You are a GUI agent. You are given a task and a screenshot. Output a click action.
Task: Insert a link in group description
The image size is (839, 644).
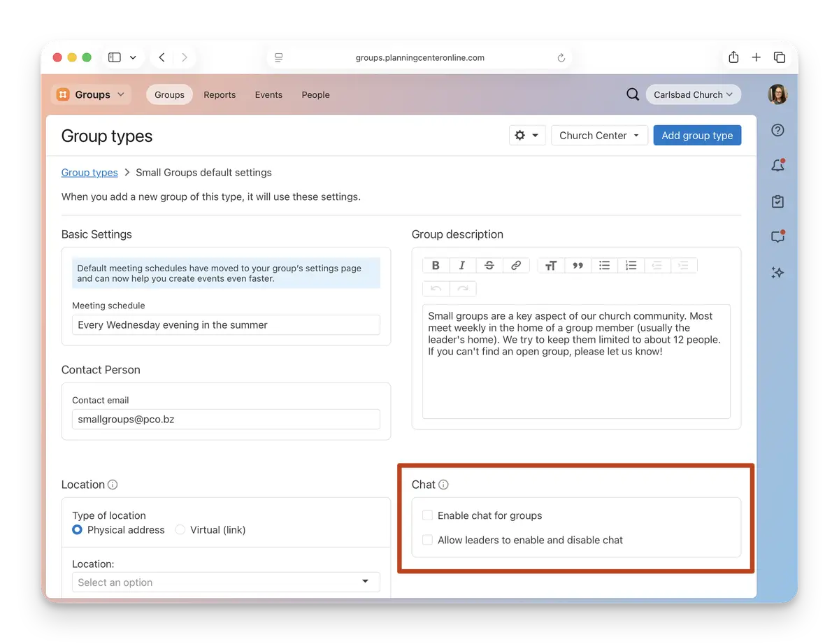[x=516, y=265]
